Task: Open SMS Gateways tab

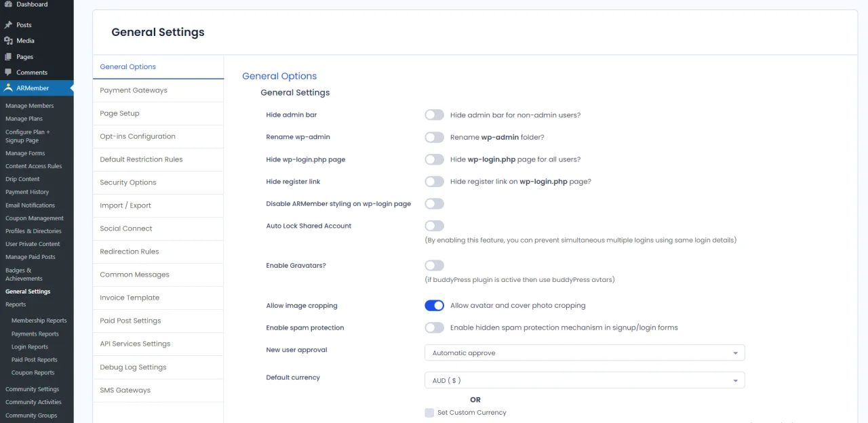Action: coord(158,390)
